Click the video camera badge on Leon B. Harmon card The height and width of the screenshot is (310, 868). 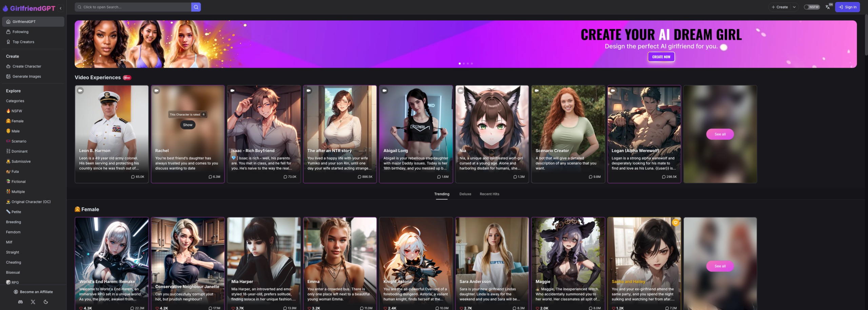[80, 91]
